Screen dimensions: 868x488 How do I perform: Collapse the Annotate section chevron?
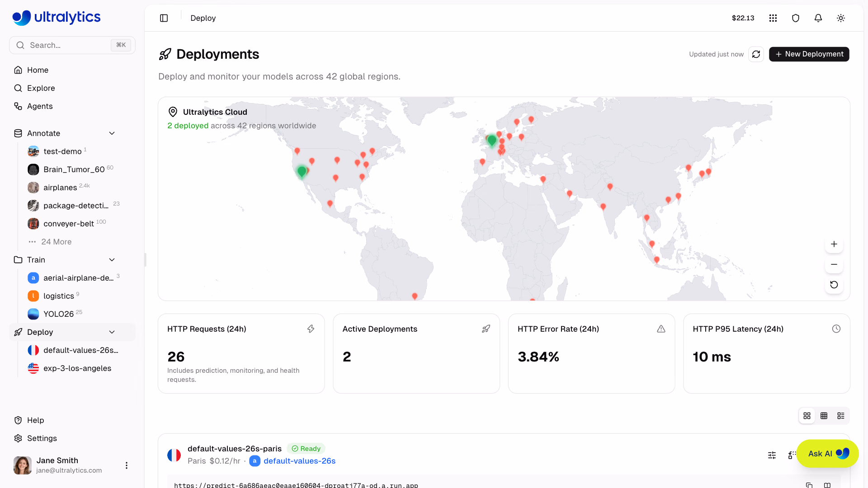coord(112,133)
